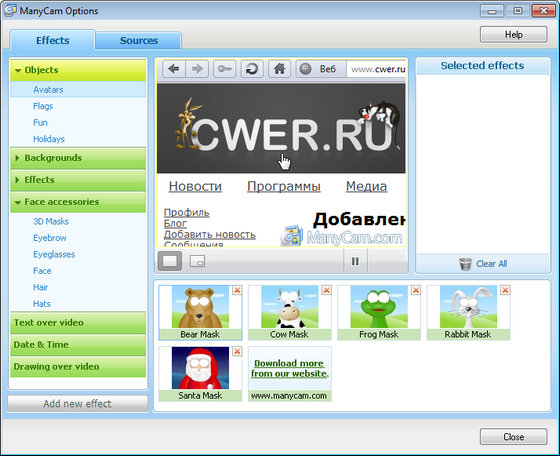The height and width of the screenshot is (456, 560).
Task: Select Eyeglasses under Face accessories
Action: [x=54, y=254]
